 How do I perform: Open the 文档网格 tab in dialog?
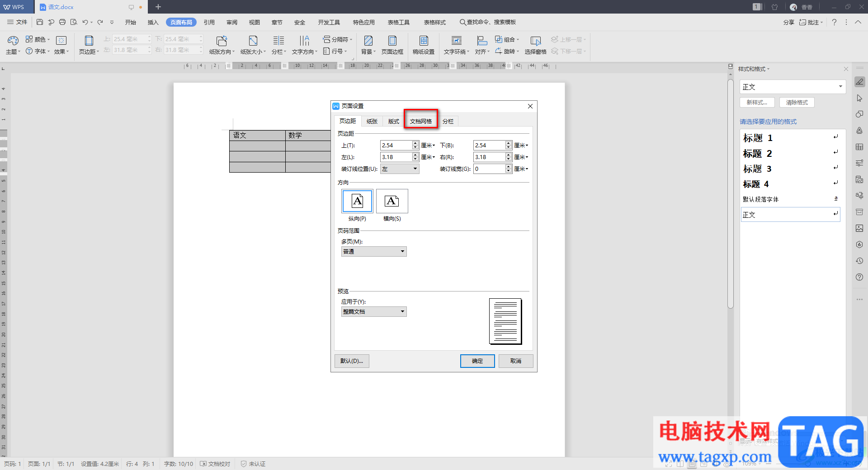pyautogui.click(x=421, y=121)
